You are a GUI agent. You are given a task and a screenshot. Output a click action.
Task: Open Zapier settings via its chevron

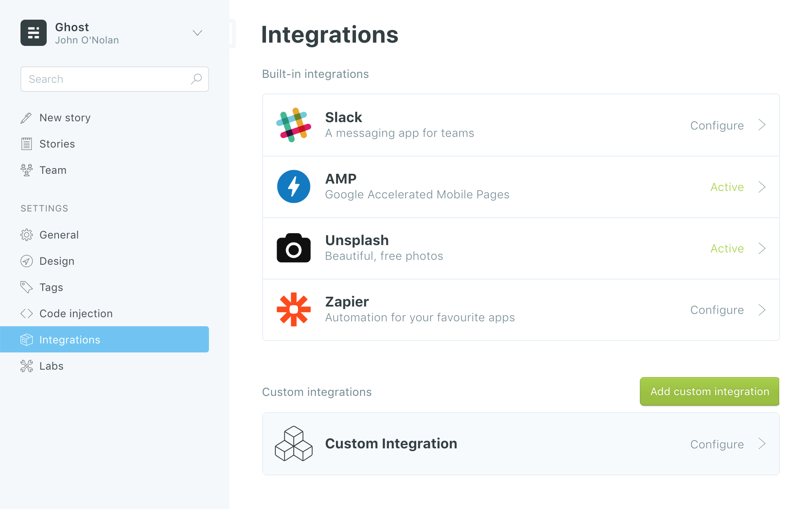coord(762,310)
